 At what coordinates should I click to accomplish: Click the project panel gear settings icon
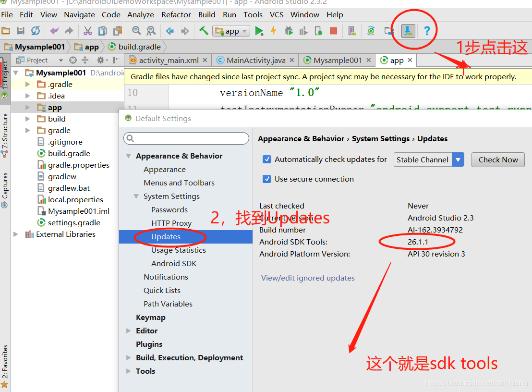[102, 60]
